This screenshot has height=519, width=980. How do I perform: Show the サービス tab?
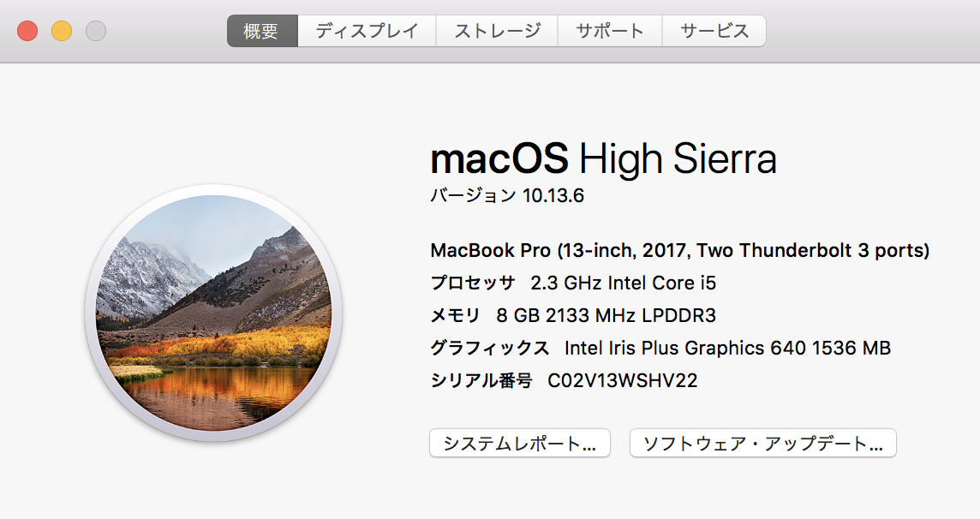coord(714,31)
